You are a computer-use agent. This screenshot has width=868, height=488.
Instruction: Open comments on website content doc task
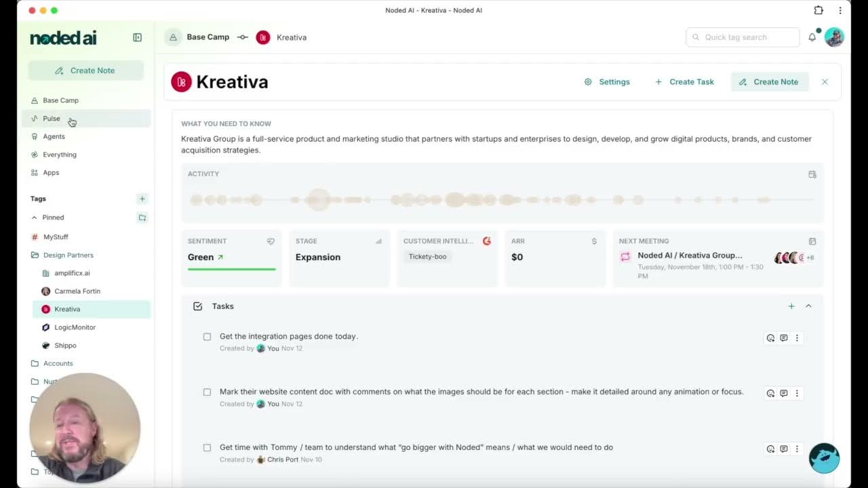click(784, 393)
